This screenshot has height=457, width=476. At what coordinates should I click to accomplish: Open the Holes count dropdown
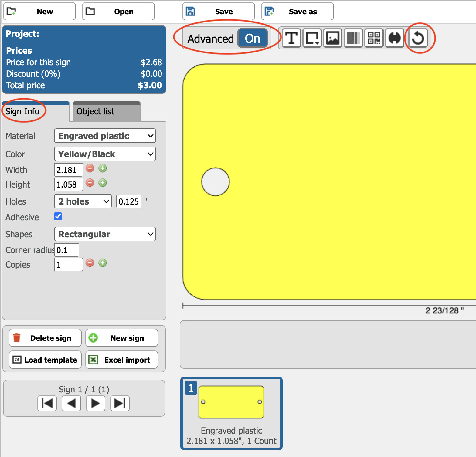(x=83, y=201)
